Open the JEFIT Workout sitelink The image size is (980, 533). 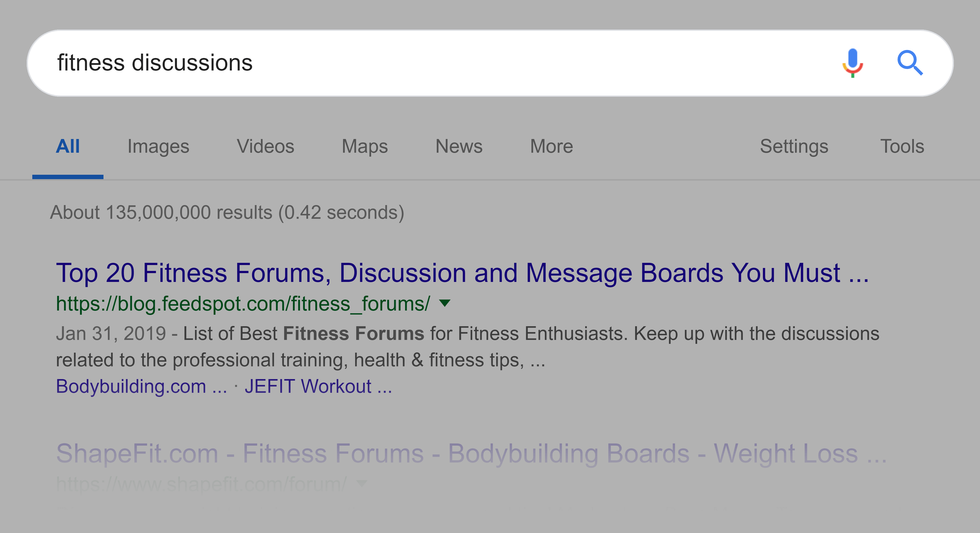pos(318,386)
